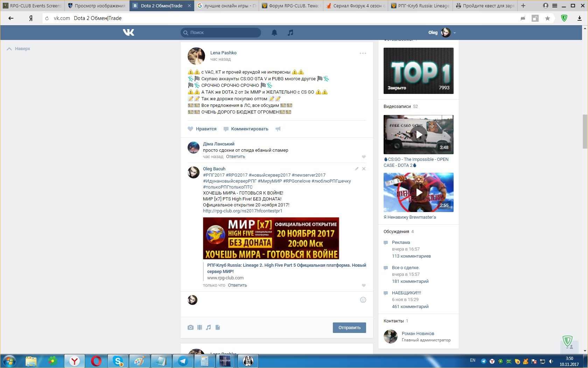
Task: Open the browser hamburger menu
Action: 555,6
